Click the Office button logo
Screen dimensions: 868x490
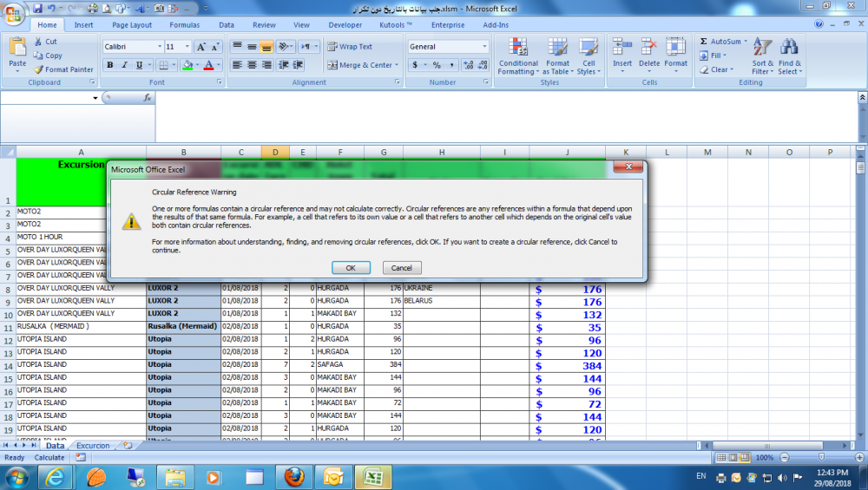[13, 13]
